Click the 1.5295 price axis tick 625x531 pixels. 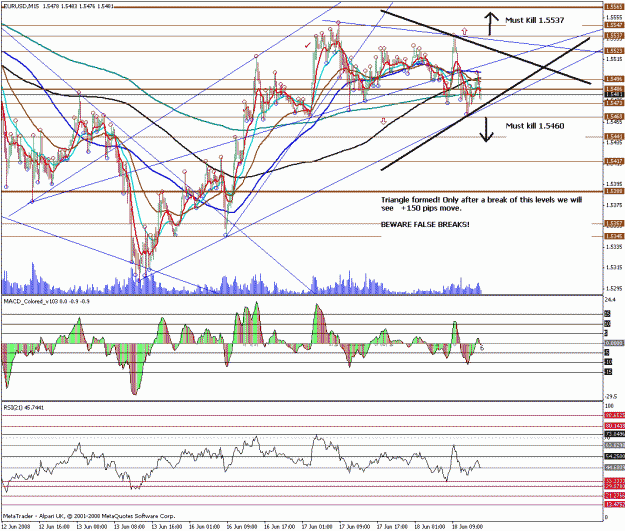tap(614, 288)
